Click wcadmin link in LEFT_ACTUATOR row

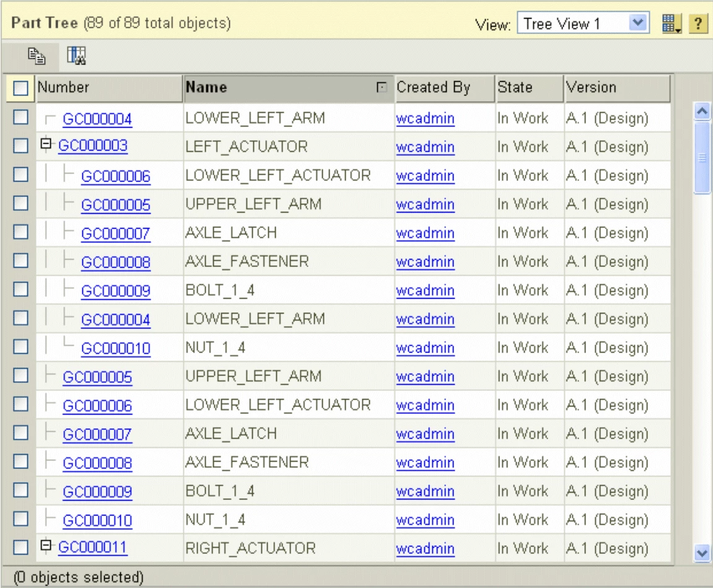pyautogui.click(x=425, y=147)
